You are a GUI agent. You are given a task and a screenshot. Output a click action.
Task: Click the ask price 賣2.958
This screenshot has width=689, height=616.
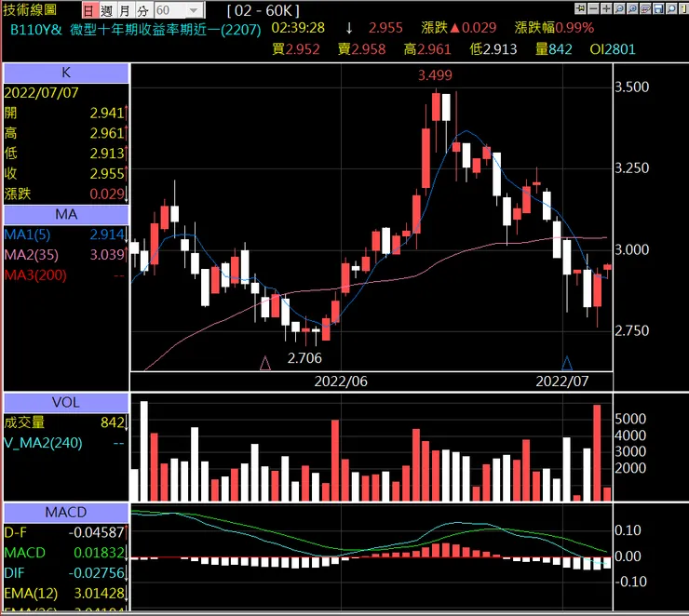(361, 48)
